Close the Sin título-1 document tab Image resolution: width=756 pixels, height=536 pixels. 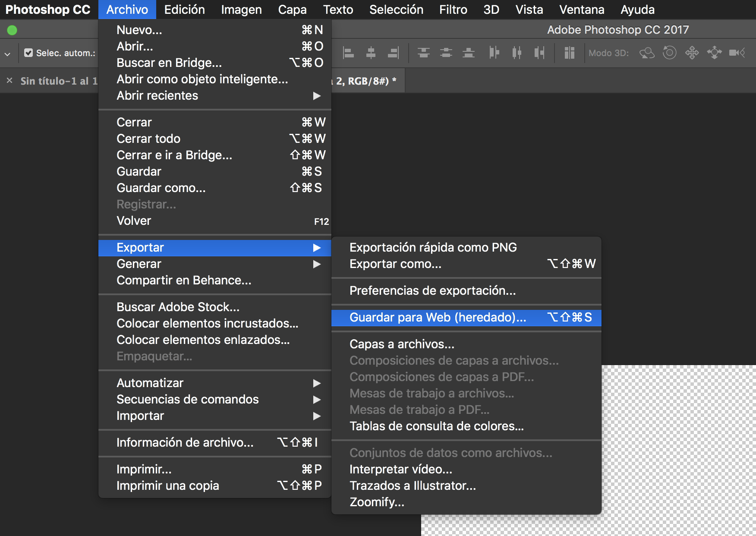tap(9, 81)
